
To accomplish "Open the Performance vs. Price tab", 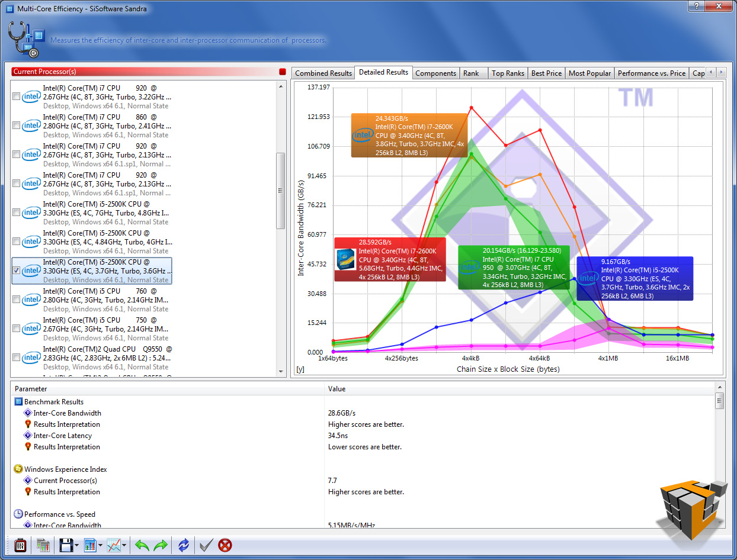I will coord(651,73).
